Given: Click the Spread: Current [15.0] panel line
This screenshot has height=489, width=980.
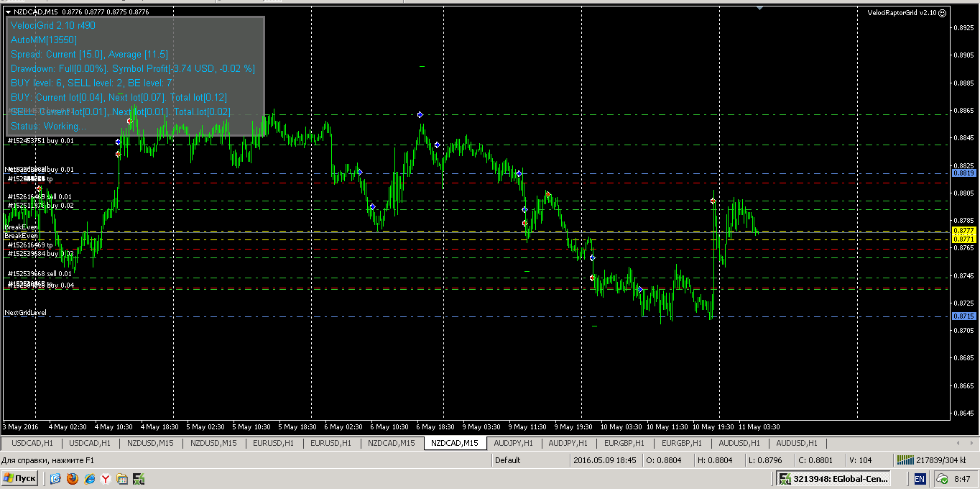Looking at the screenshot, I should [90, 54].
